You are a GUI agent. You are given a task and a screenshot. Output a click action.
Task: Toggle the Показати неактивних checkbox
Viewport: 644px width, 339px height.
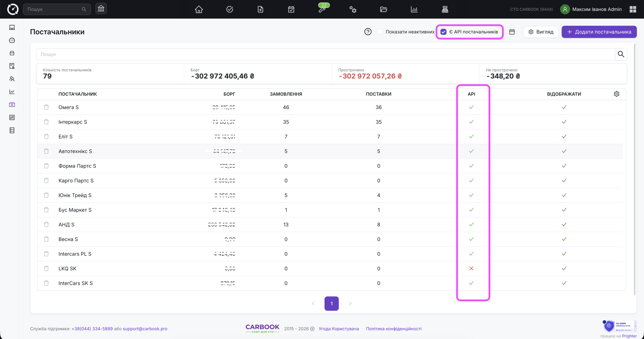click(x=380, y=32)
